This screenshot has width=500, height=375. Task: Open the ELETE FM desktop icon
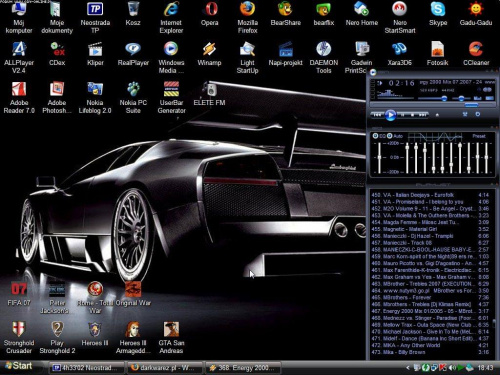pos(209,94)
